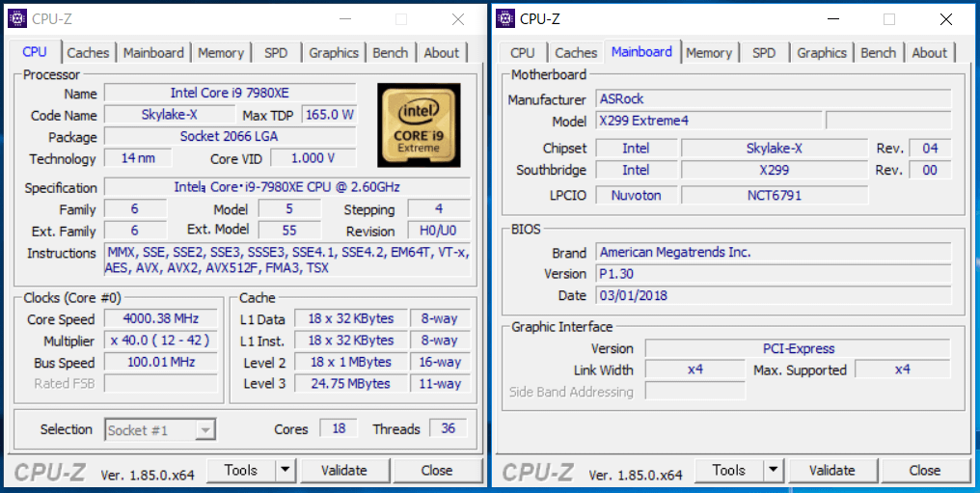Click Ext. Model value 55
The image size is (980, 493).
tap(289, 230)
